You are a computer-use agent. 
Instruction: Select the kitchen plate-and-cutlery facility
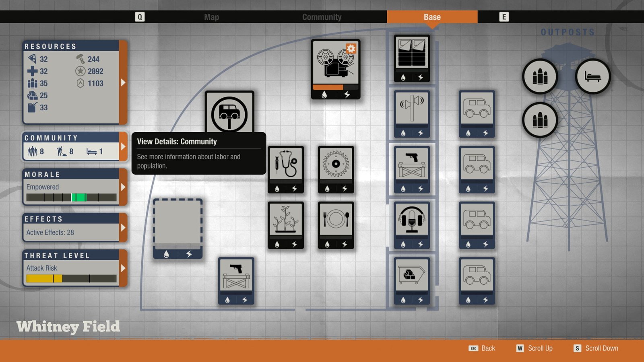(336, 225)
